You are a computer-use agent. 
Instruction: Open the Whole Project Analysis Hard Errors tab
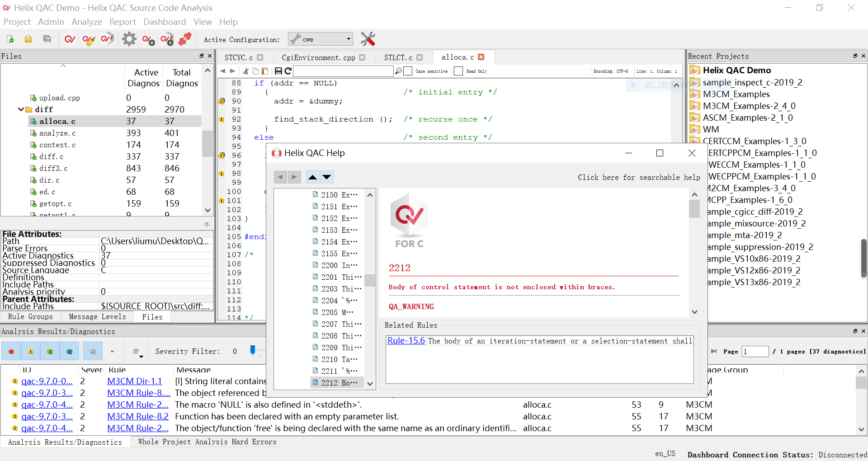(207, 442)
